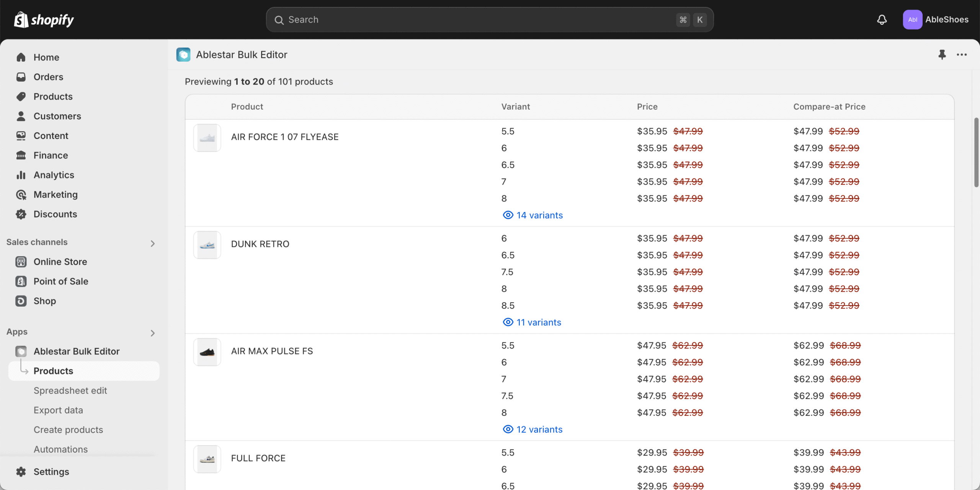This screenshot has width=980, height=490.
Task: Click the page vertical scrollbar
Action: click(x=976, y=153)
